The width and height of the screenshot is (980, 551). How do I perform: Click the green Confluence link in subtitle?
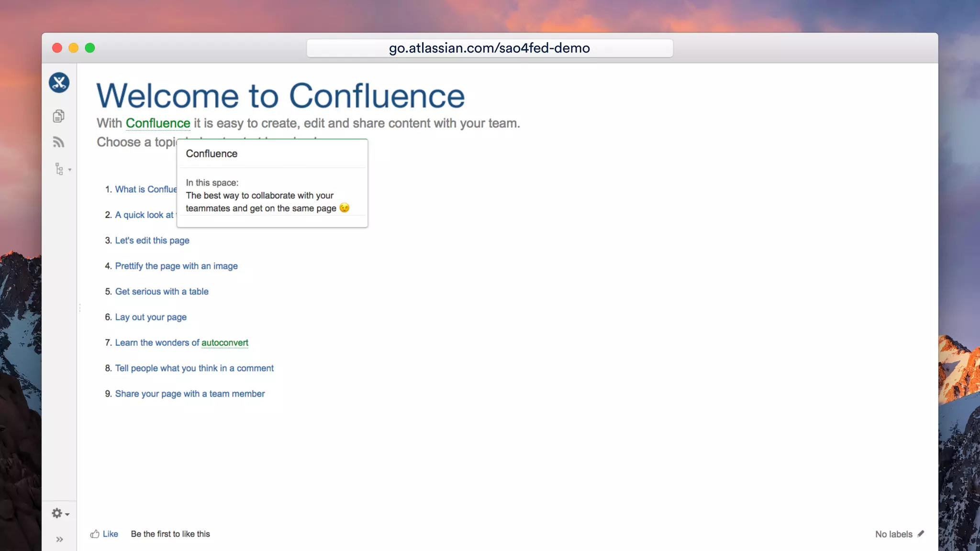(x=158, y=123)
